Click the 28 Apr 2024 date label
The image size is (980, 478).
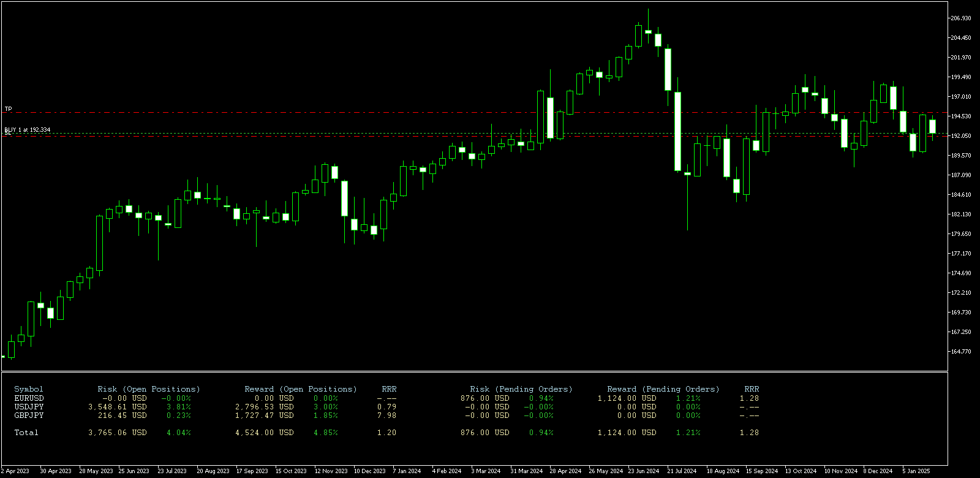565,471
